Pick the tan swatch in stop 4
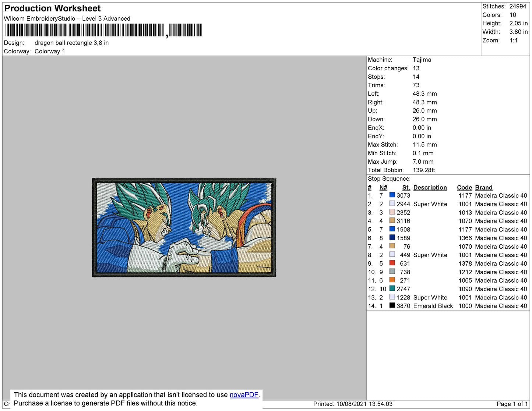 tap(392, 220)
